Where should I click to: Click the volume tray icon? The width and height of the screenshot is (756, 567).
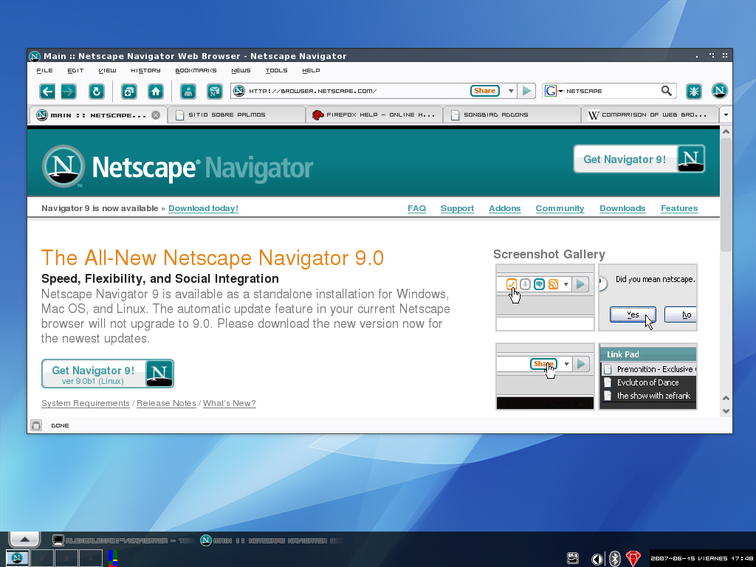(x=597, y=559)
